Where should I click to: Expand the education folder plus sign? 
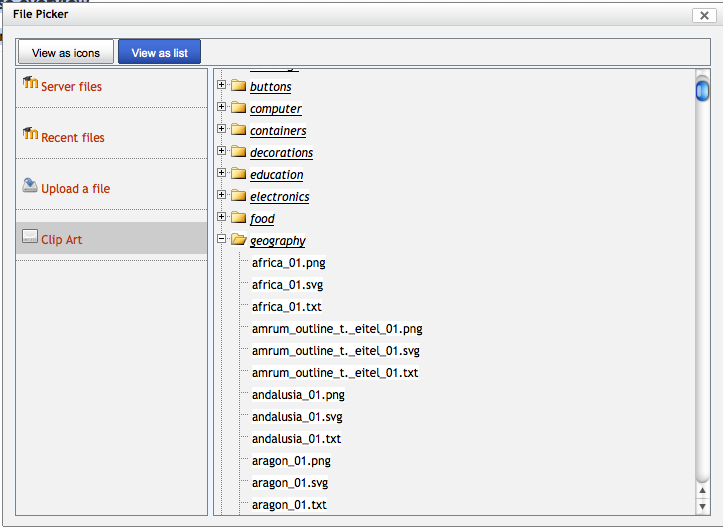pyautogui.click(x=222, y=174)
